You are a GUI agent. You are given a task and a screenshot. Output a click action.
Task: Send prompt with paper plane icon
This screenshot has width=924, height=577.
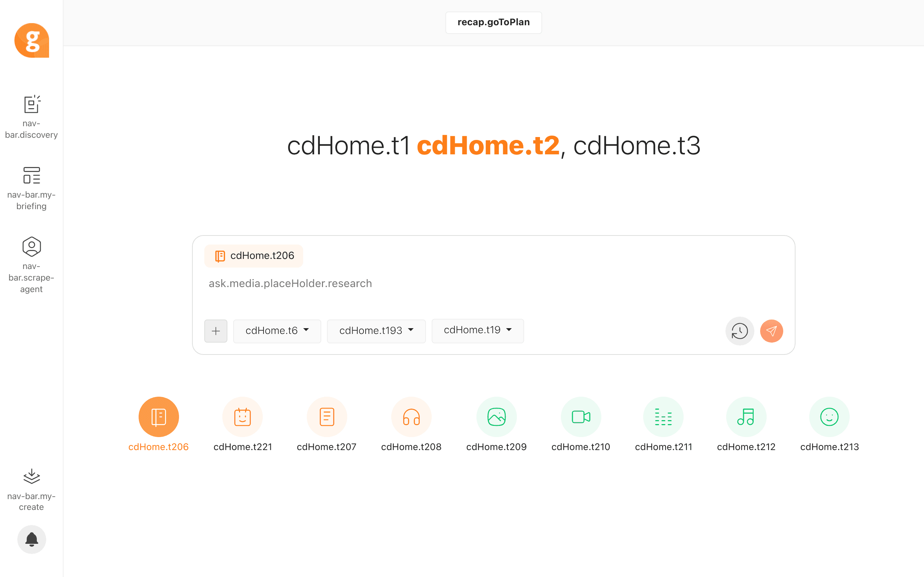pos(771,331)
